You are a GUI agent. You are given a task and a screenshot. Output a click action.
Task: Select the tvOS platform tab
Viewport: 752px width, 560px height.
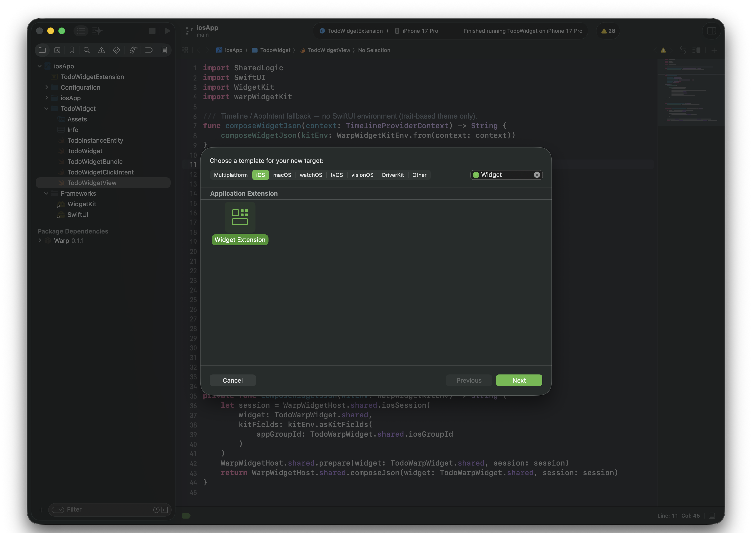[337, 175]
